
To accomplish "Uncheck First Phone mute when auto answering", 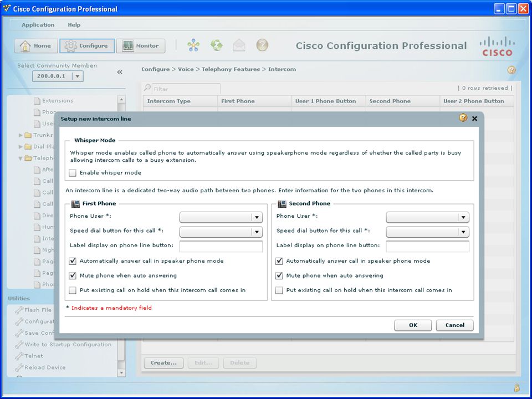I will (x=72, y=275).
